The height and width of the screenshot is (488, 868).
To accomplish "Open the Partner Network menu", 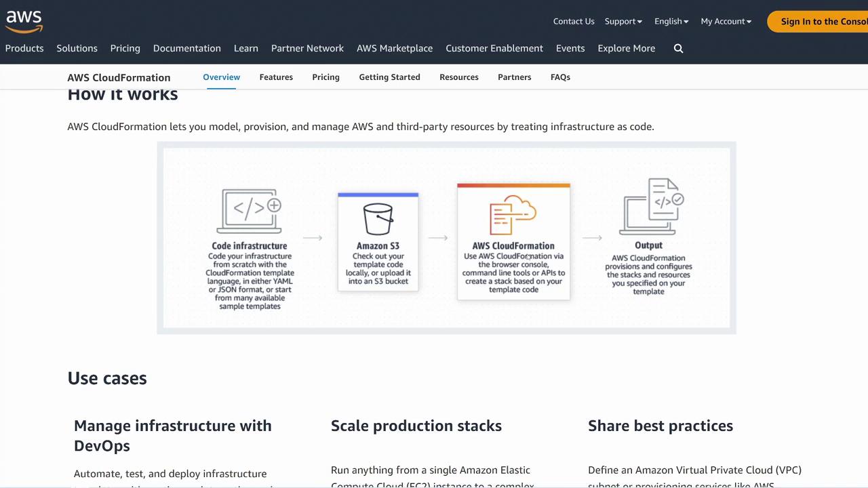I will point(307,48).
